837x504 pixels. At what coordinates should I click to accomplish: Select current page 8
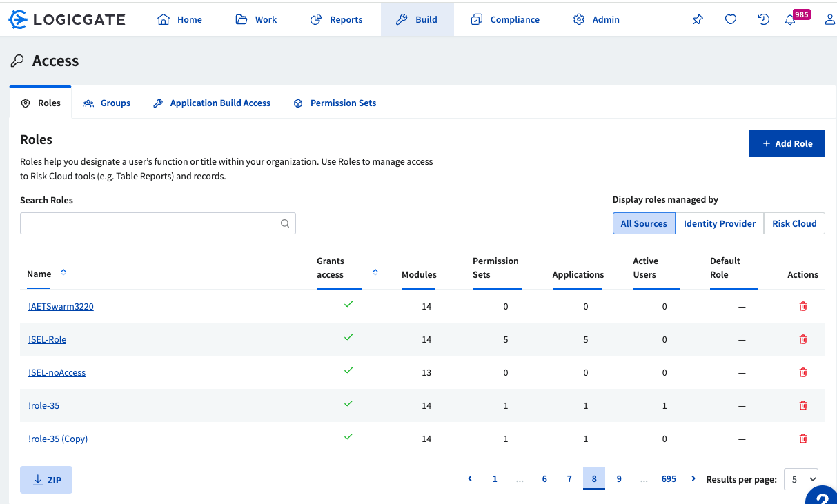coord(594,478)
